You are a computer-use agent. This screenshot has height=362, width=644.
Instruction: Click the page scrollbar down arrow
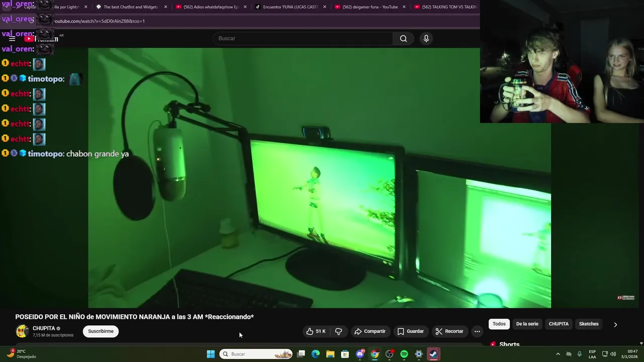tap(641, 343)
